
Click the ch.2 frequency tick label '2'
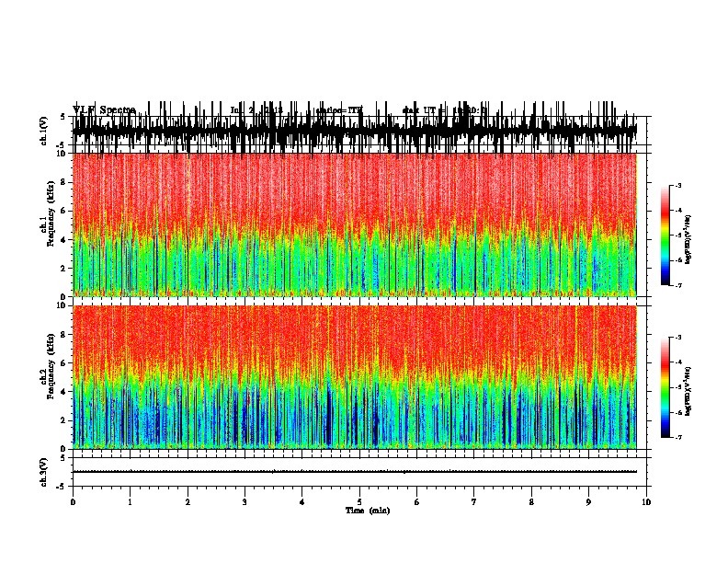coord(64,420)
